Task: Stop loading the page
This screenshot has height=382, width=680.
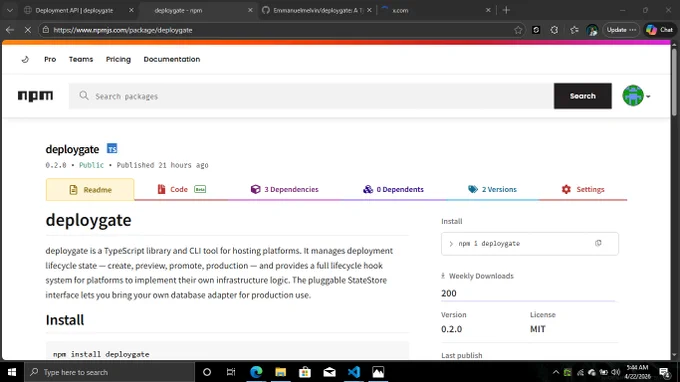Action: pyautogui.click(x=27, y=30)
